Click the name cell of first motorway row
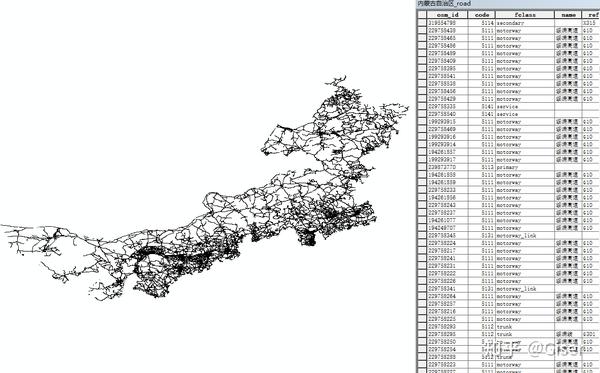Image resolution: width=600 pixels, height=373 pixels. tap(568, 31)
